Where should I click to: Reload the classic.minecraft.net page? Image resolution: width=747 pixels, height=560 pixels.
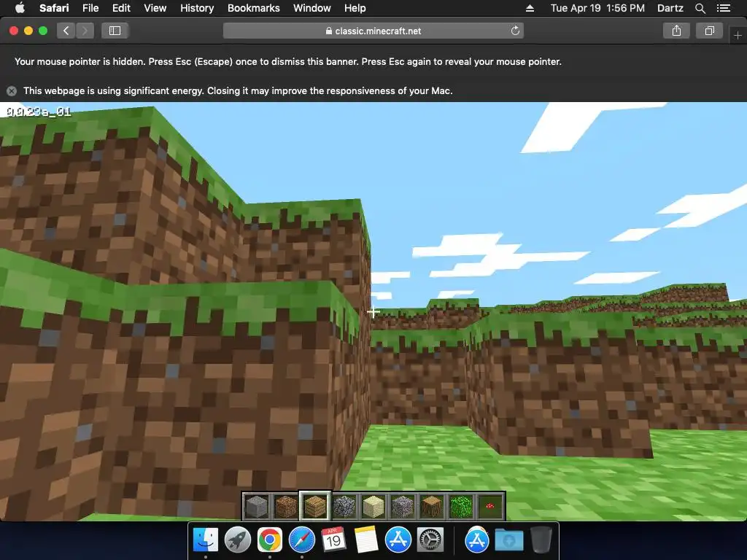click(x=515, y=31)
